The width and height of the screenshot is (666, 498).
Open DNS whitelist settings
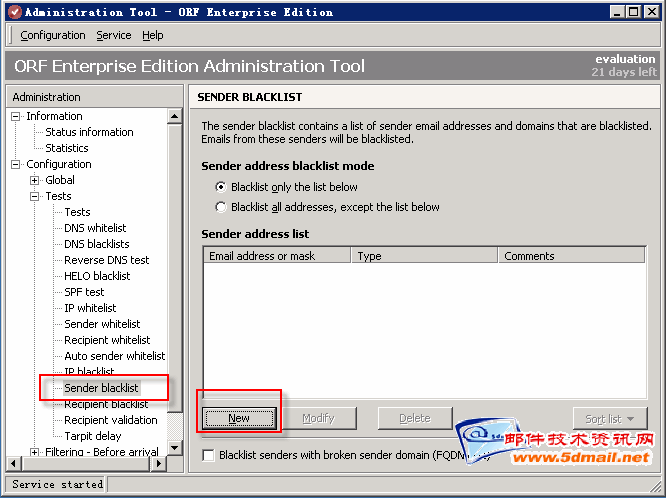click(95, 228)
